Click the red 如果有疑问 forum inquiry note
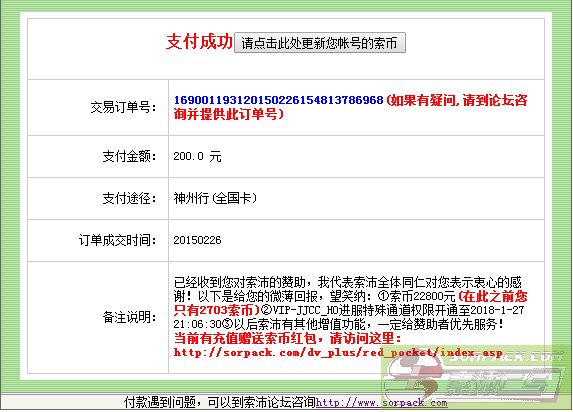The width and height of the screenshot is (573, 412). [350, 107]
